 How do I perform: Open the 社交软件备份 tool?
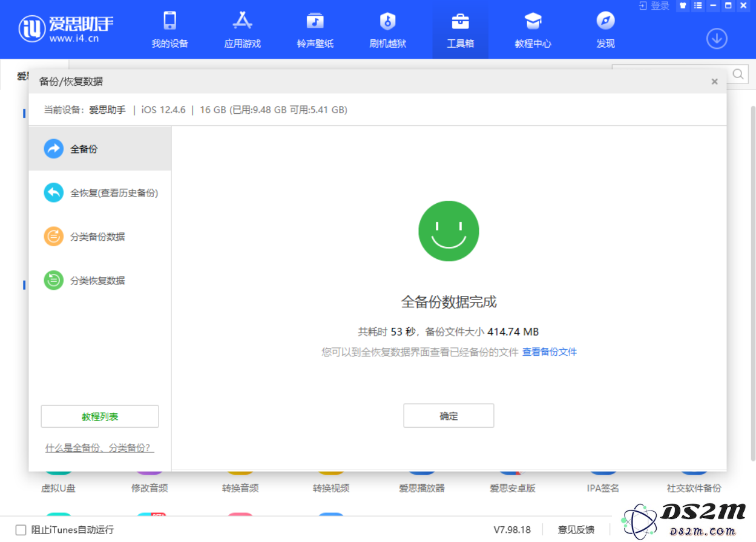694,488
